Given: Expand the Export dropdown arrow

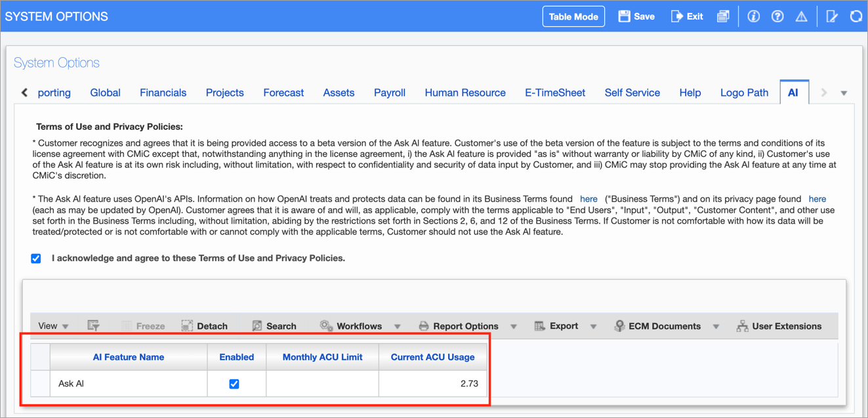Looking at the screenshot, I should (x=593, y=326).
